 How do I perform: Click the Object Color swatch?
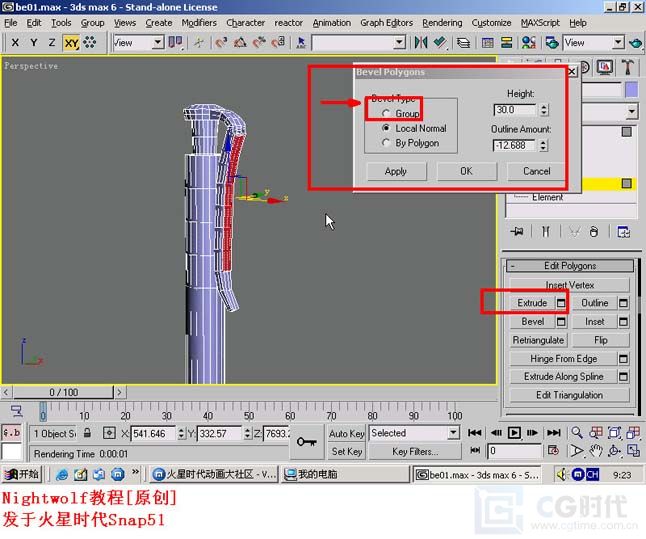[x=631, y=90]
